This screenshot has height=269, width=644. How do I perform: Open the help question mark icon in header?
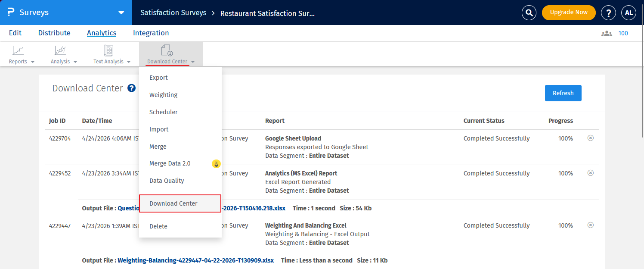click(608, 13)
